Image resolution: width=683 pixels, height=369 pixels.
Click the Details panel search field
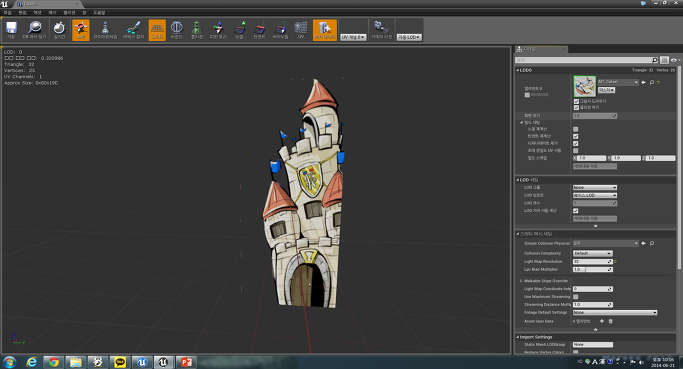[x=583, y=60]
